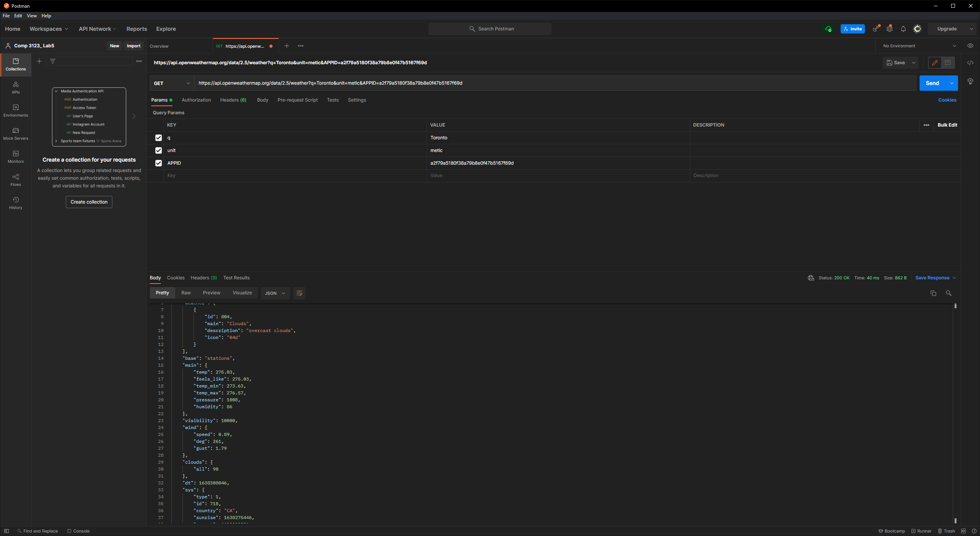Image resolution: width=980 pixels, height=536 pixels.
Task: Click the request URL input field
Action: (555, 83)
